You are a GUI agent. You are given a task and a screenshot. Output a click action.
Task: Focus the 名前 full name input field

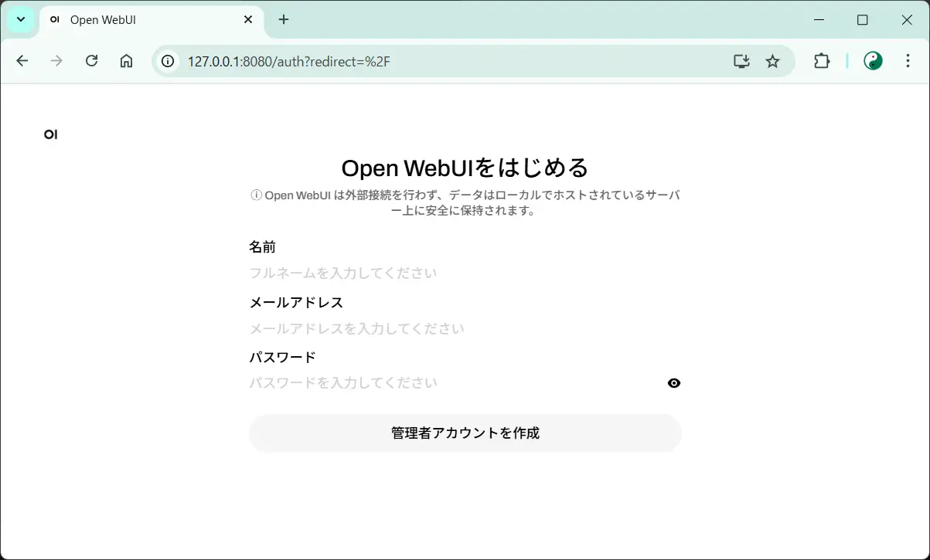point(465,273)
